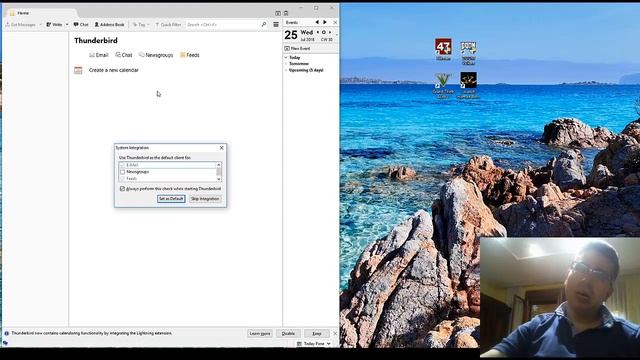Image resolution: width=640 pixels, height=360 pixels.
Task: Open the tasks tab icon in the tab bar
Action: tap(286, 13)
